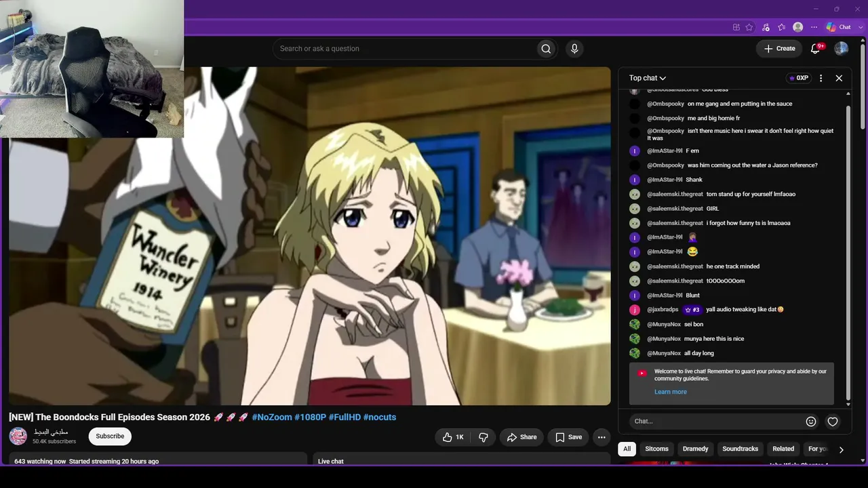This screenshot has height=488, width=868.
Task: Open Copilot Chat in the browser toolbar
Action: [839, 27]
